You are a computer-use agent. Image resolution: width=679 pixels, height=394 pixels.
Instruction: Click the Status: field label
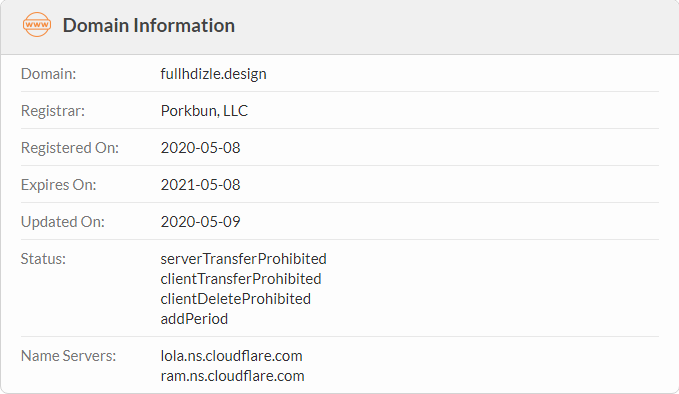[43, 259]
